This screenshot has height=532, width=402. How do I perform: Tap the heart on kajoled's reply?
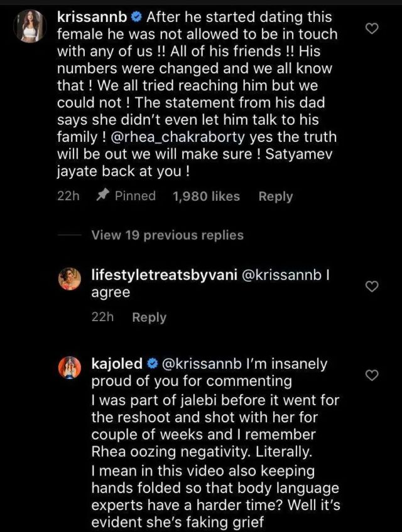point(371,375)
